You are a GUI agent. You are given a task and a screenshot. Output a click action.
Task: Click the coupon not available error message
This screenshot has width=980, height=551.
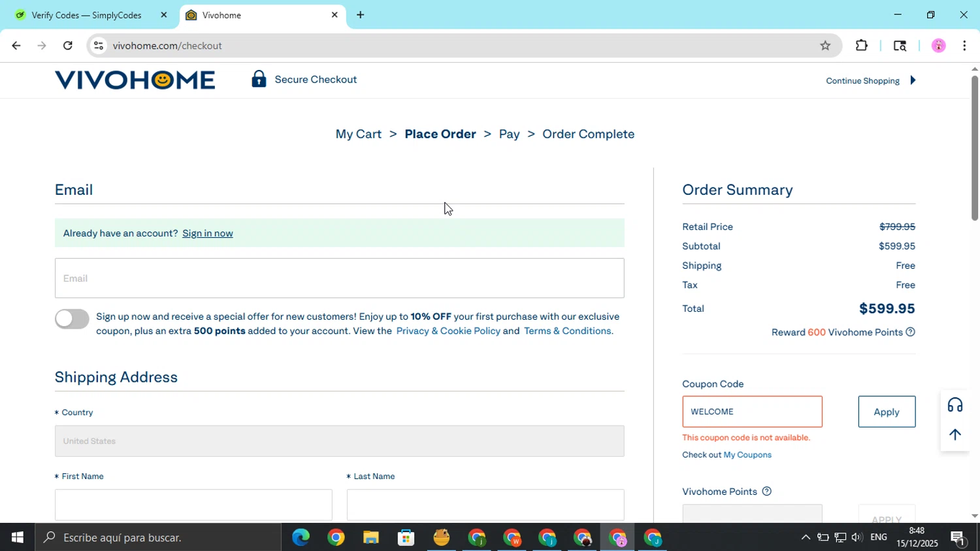746,438
